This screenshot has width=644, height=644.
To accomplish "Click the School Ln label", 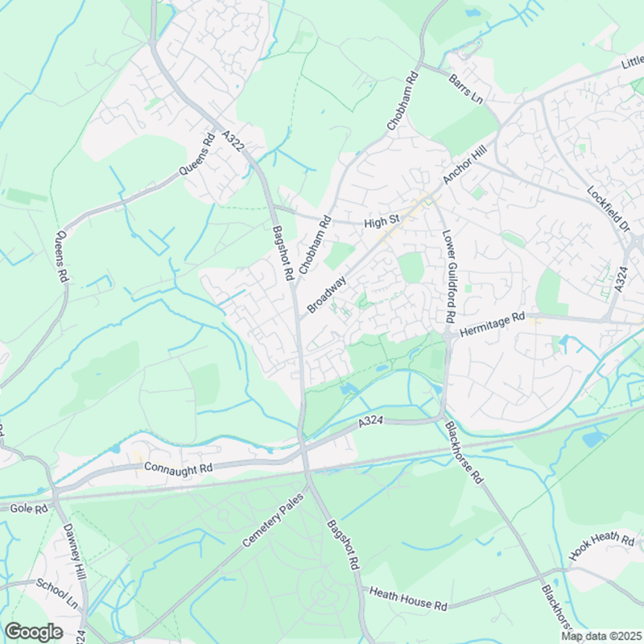I will coord(56,593).
